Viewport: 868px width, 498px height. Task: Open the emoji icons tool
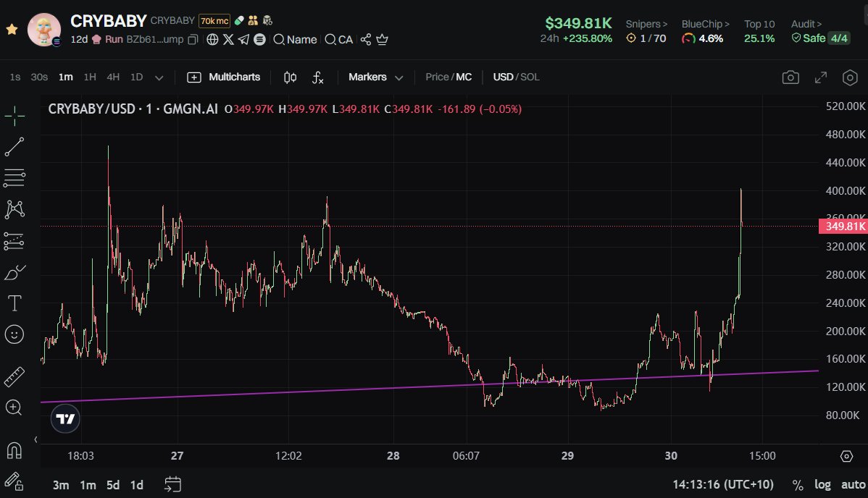tap(14, 334)
